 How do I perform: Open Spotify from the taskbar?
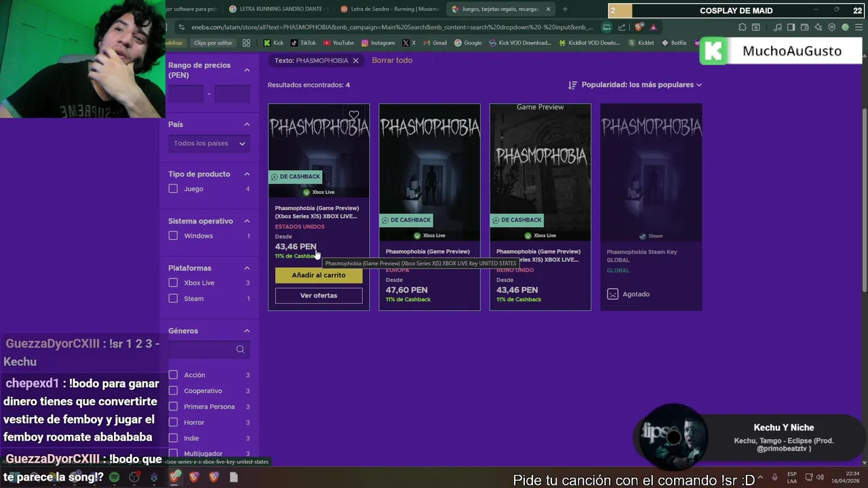click(114, 477)
